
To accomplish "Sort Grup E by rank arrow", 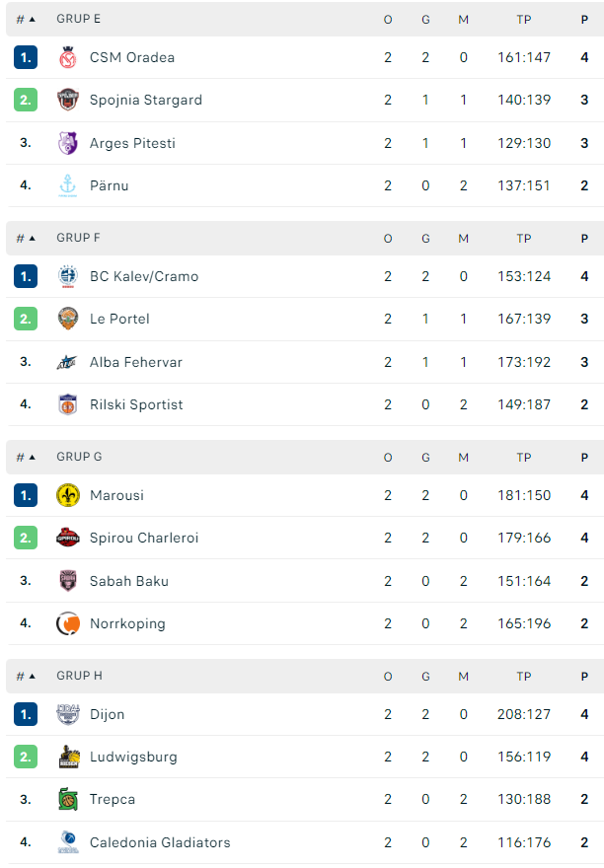I will click(x=26, y=20).
